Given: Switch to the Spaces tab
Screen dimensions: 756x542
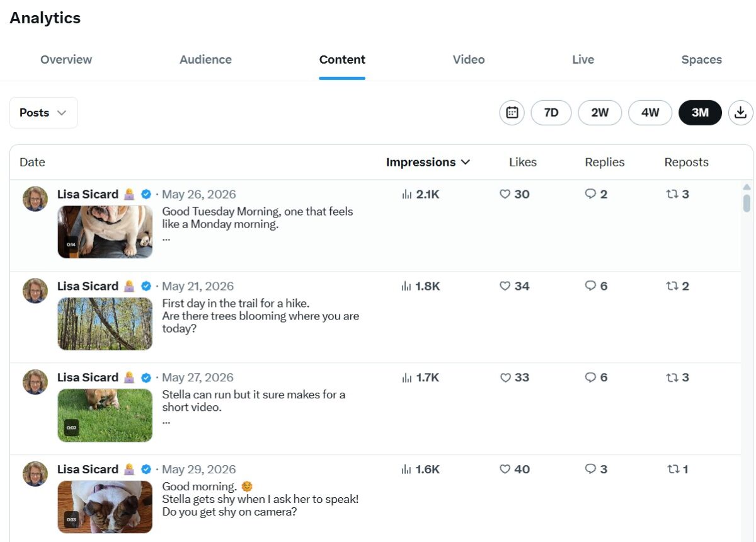Looking at the screenshot, I should (x=701, y=60).
